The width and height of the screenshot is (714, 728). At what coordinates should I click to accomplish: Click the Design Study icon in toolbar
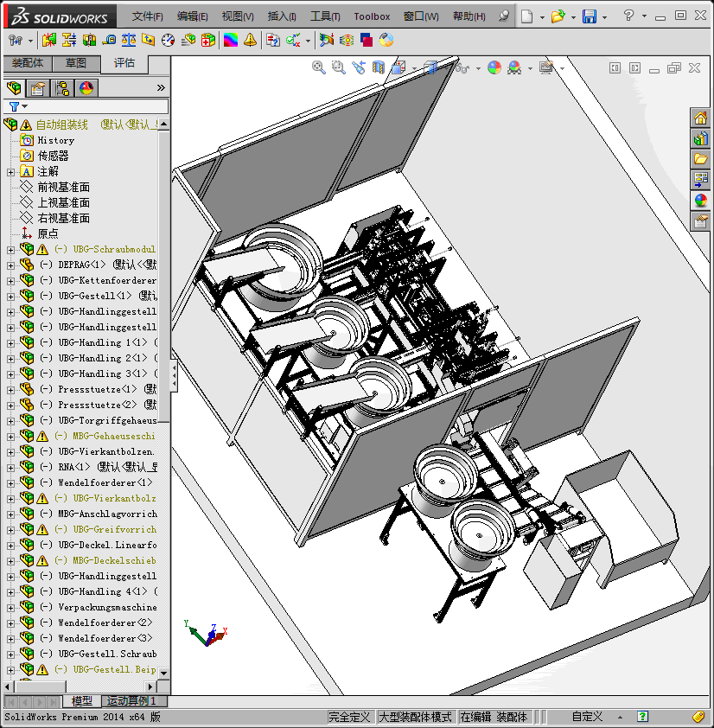point(15,41)
